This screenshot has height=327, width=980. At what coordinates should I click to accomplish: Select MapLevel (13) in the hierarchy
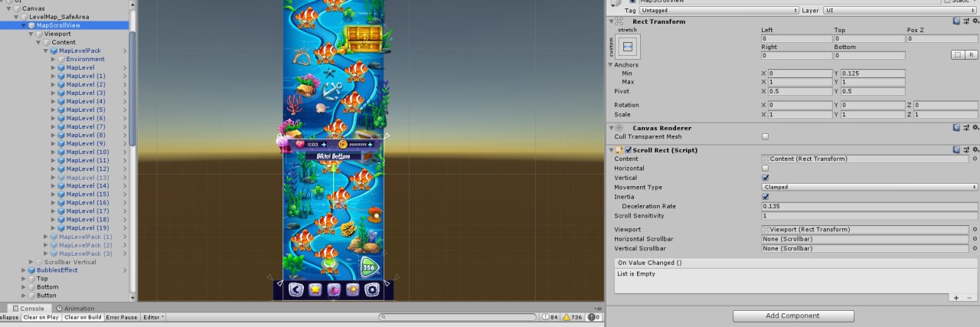(x=87, y=177)
